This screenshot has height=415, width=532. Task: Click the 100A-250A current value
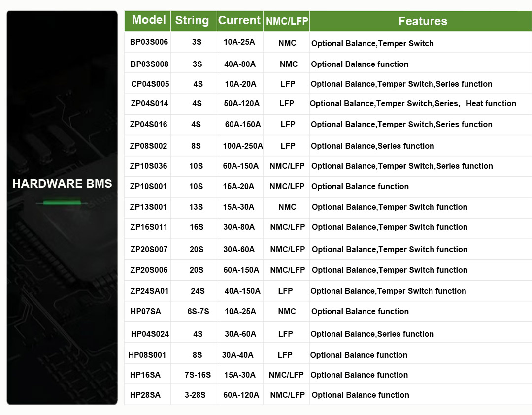[x=243, y=146]
